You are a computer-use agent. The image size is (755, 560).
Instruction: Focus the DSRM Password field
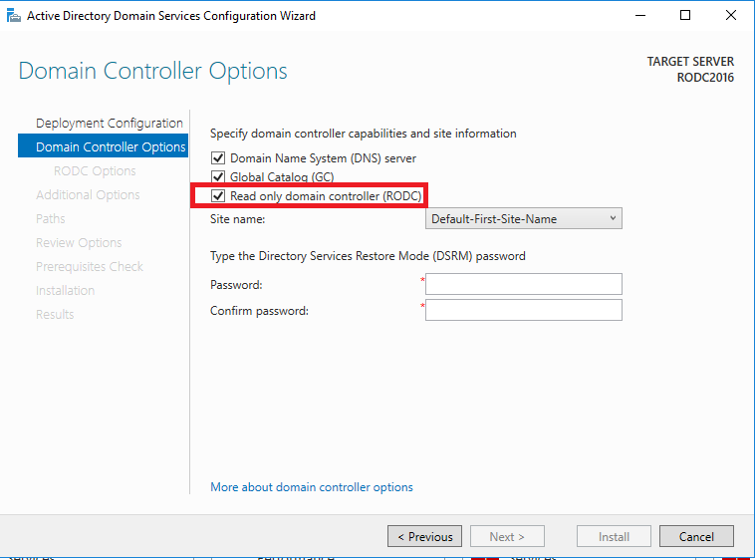click(523, 284)
